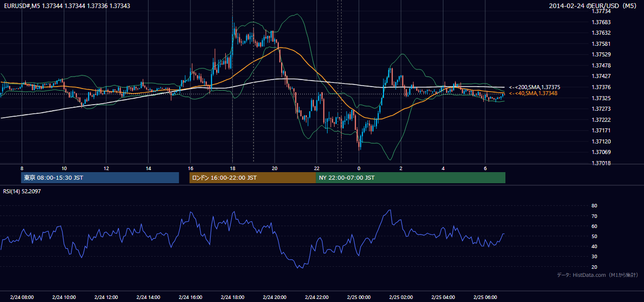Screen dimensions: 644x302
Task: Click the EURUSD#,M5 symbol header text
Action: [21, 5]
